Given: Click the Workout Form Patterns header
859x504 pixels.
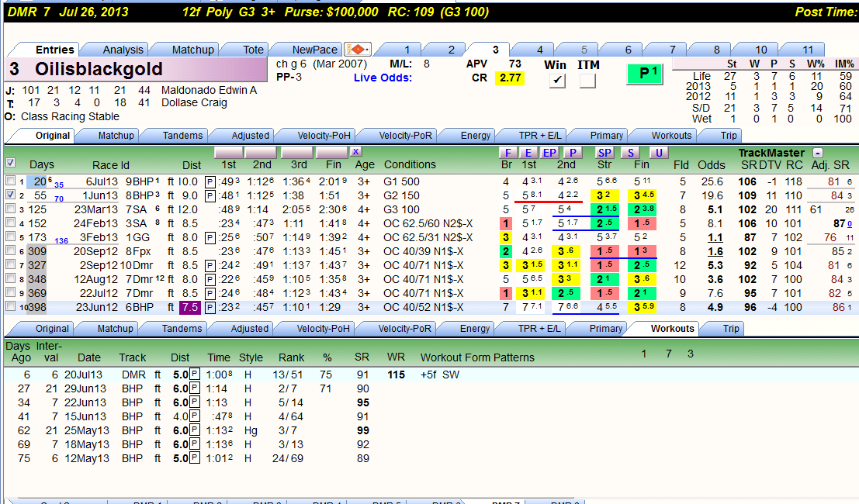Looking at the screenshot, I should 477,357.
